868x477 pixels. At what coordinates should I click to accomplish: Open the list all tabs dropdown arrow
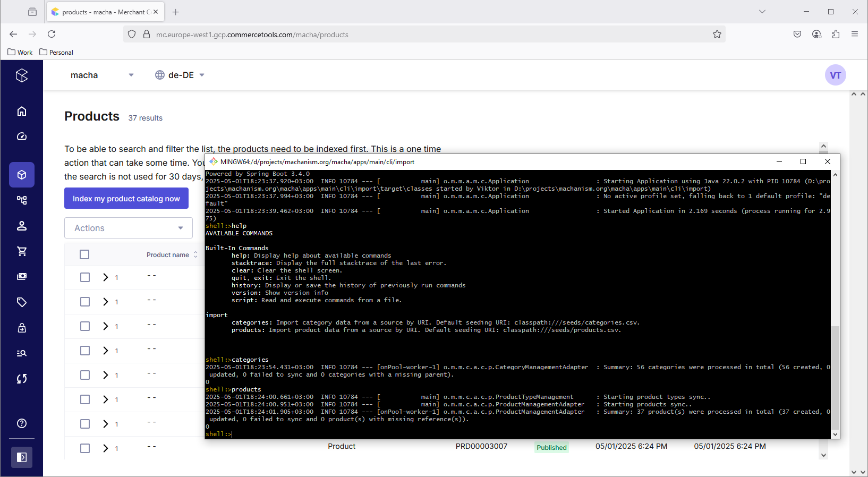(x=762, y=12)
